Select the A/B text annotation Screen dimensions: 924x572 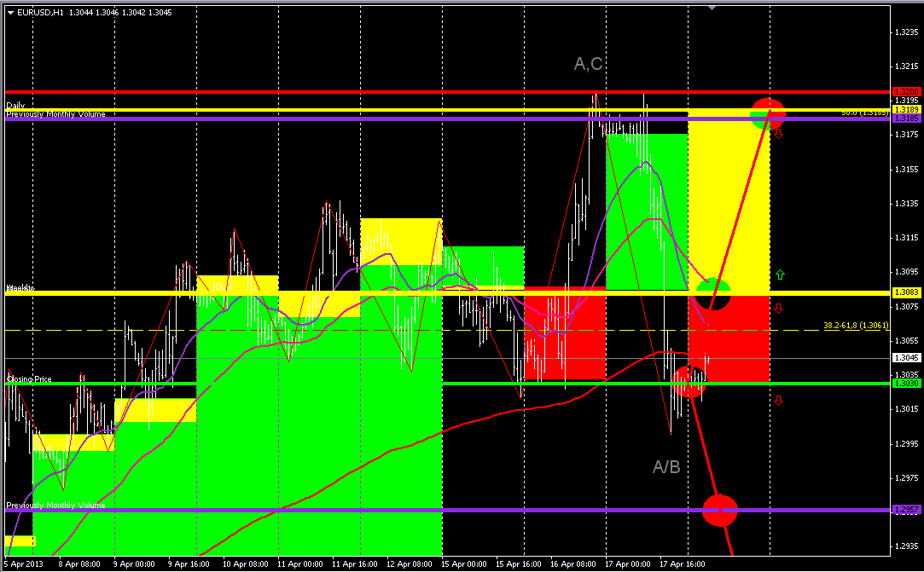click(666, 467)
